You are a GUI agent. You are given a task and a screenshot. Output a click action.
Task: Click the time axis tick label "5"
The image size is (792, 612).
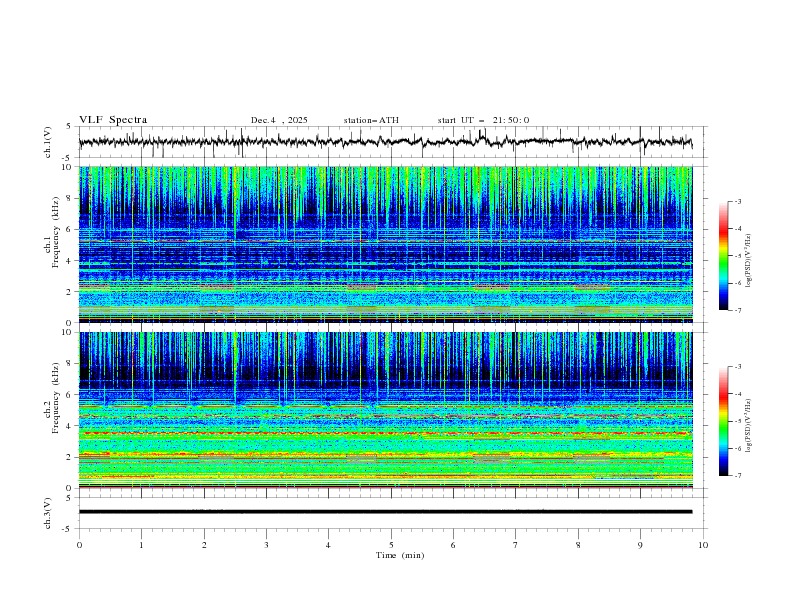click(391, 545)
